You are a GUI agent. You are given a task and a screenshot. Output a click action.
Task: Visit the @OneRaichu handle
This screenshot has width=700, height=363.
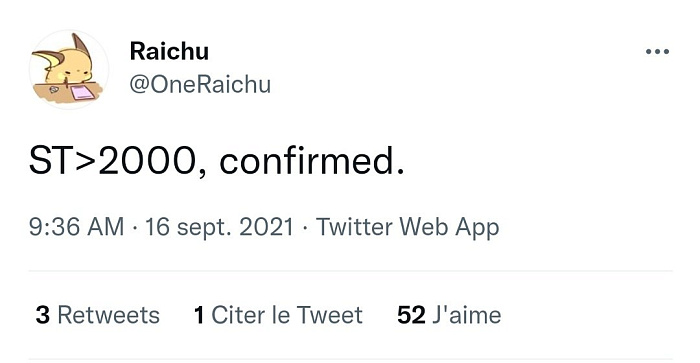pyautogui.click(x=200, y=84)
